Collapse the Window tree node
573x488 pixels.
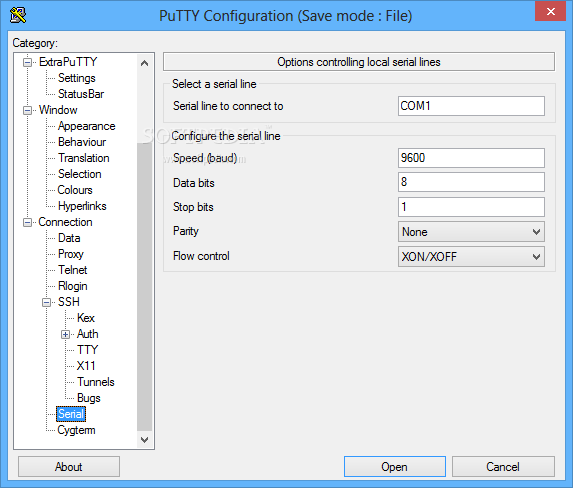coord(27,110)
